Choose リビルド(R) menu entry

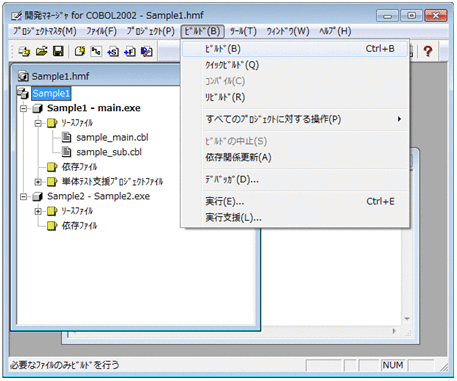[x=295, y=97]
